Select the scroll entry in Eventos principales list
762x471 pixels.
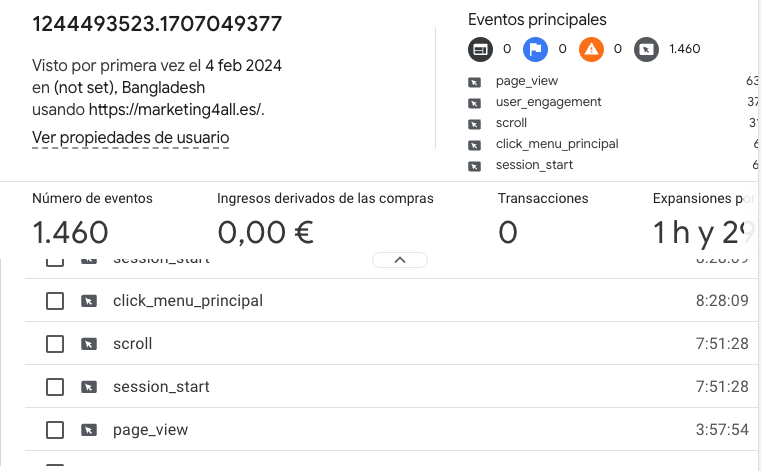pyautogui.click(x=511, y=123)
